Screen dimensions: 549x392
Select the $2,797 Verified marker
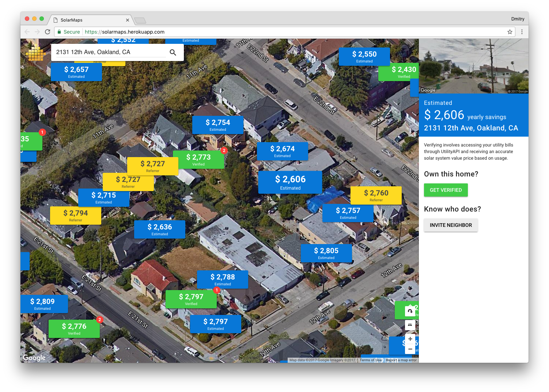point(191,299)
